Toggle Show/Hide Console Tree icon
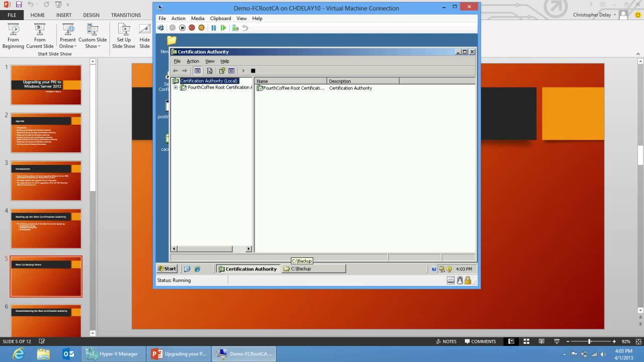Viewport: 644px width, 362px height. click(198, 70)
